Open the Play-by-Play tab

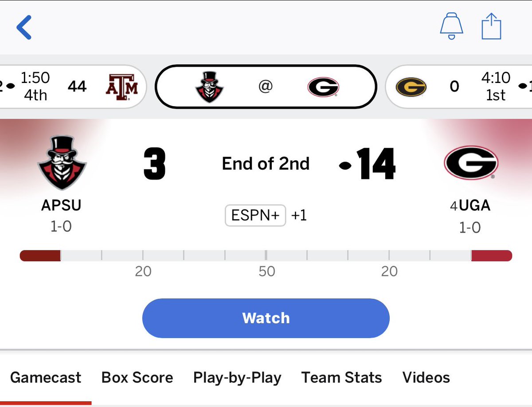[x=237, y=378]
